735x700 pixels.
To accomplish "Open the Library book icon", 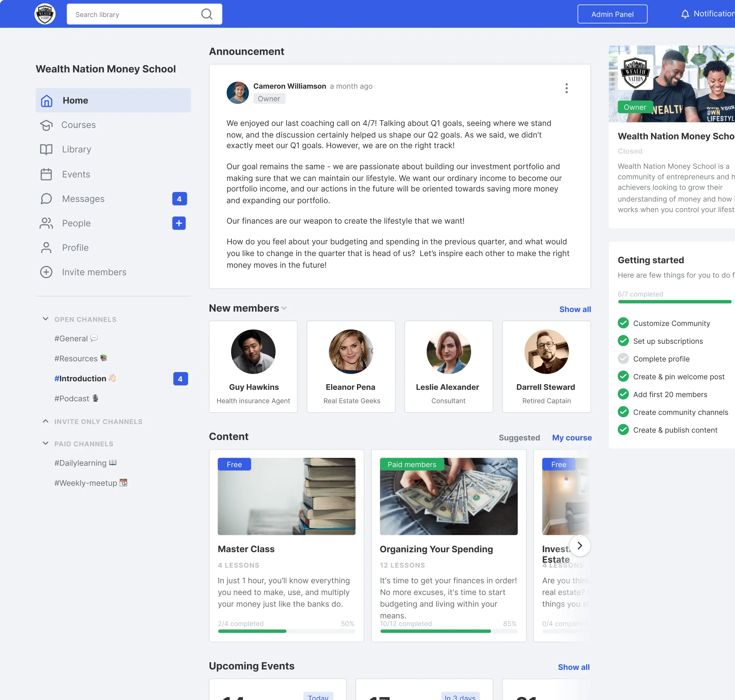I will coord(46,150).
